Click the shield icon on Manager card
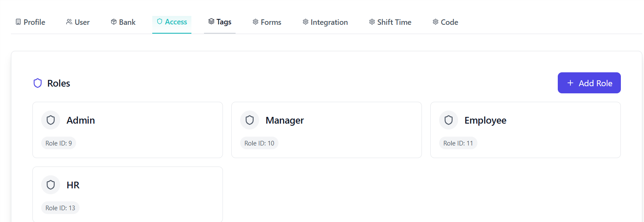The image size is (644, 222). [250, 120]
